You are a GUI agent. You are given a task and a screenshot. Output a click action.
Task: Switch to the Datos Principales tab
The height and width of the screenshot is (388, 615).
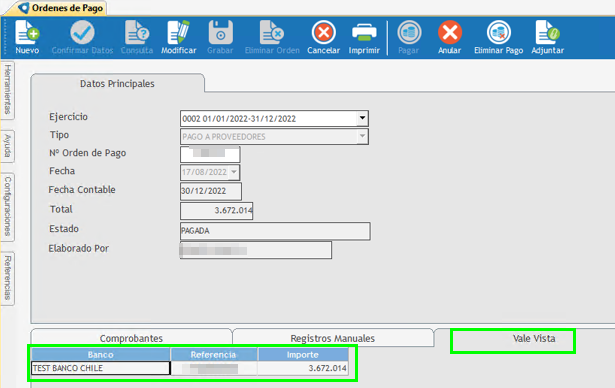pyautogui.click(x=117, y=84)
